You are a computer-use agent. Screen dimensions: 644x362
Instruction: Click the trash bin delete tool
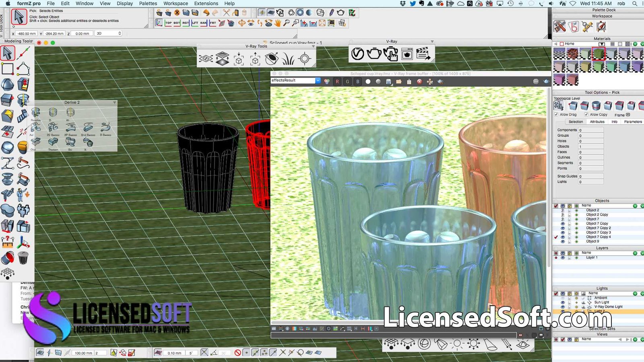tap(23, 258)
